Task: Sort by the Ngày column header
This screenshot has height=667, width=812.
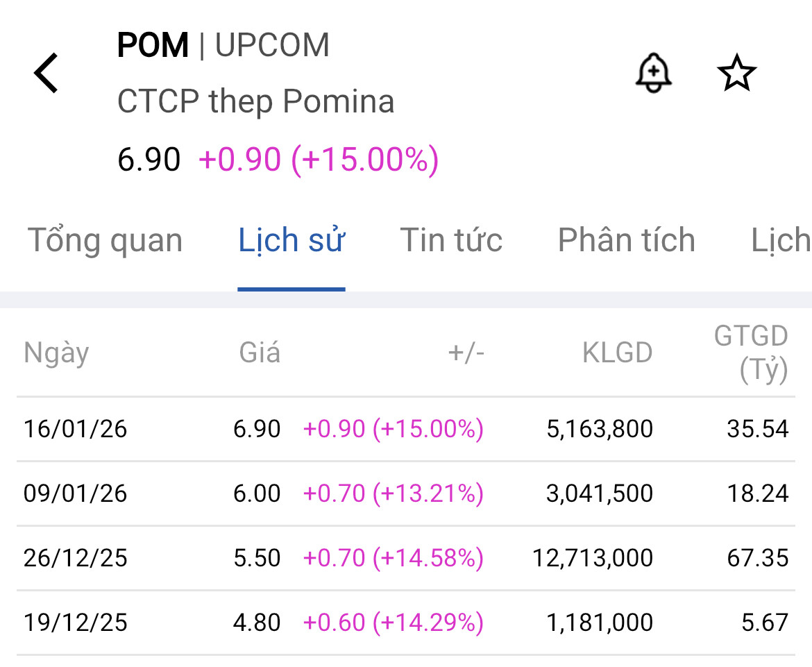Action: [x=57, y=353]
